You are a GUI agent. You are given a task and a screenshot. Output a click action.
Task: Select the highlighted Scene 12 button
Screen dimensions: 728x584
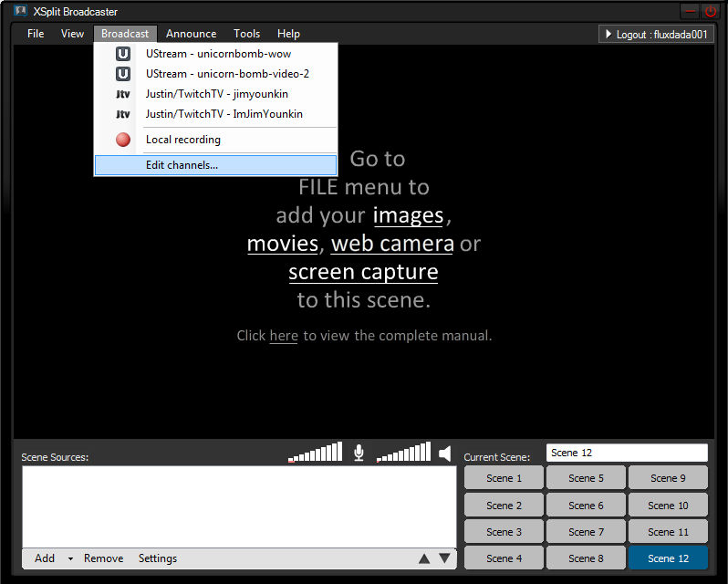pyautogui.click(x=668, y=558)
